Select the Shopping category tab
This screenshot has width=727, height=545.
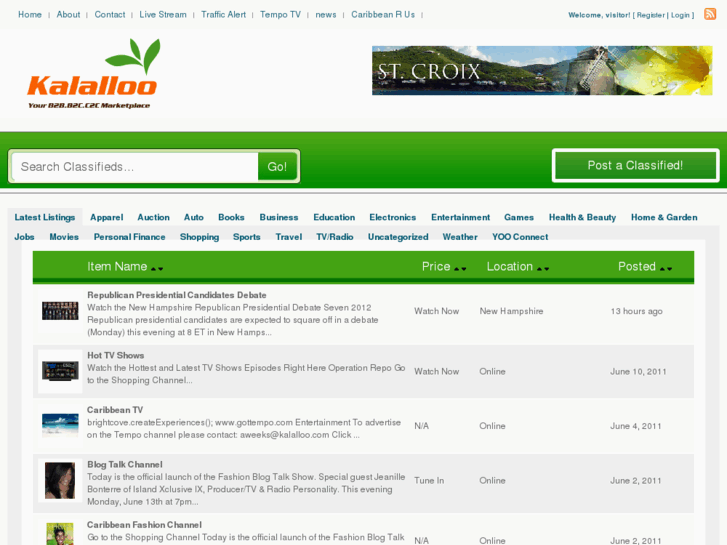pos(199,237)
